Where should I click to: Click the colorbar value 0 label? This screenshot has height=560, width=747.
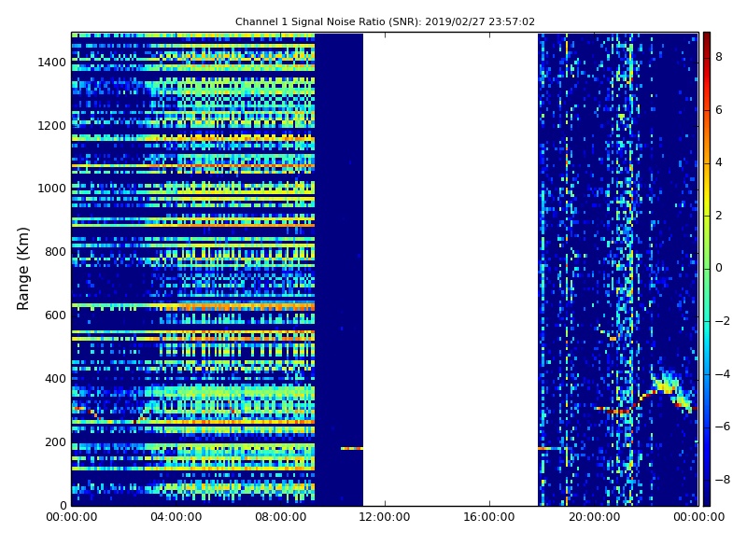pyautogui.click(x=719, y=268)
